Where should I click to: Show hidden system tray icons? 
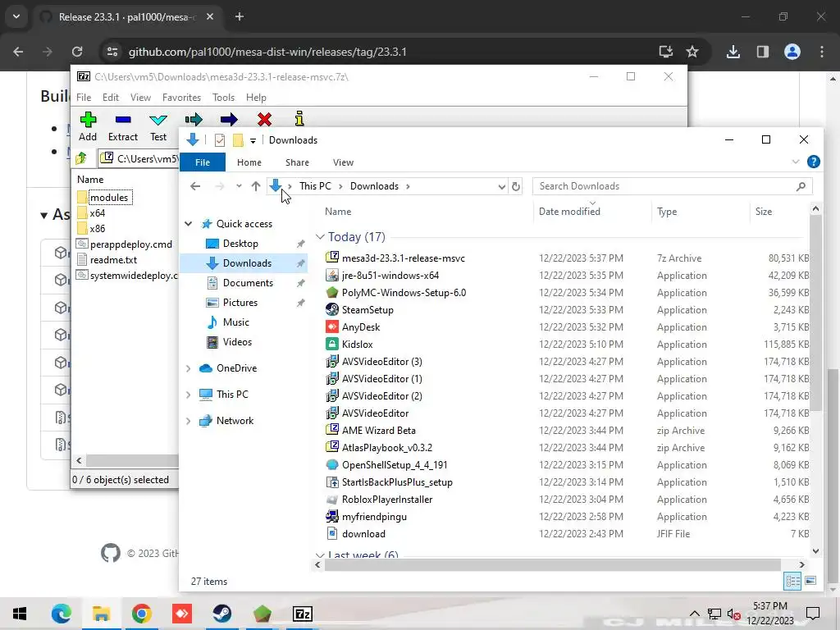[x=694, y=614]
